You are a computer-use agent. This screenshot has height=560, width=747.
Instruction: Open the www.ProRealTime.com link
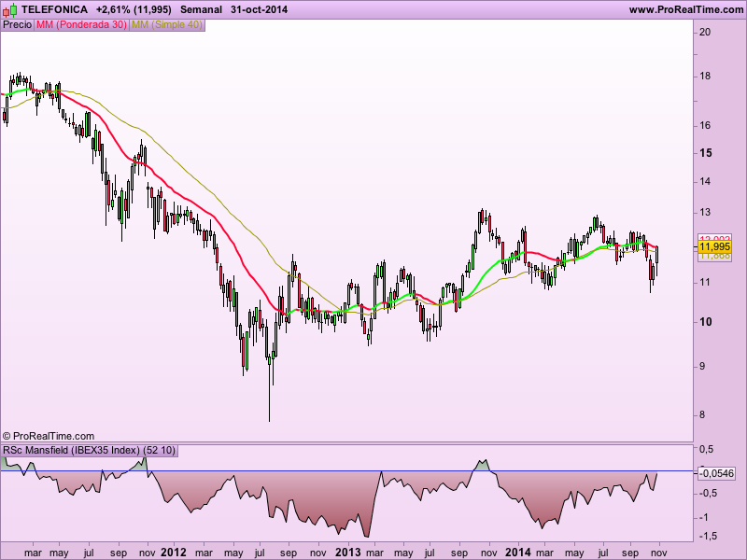pos(686,9)
